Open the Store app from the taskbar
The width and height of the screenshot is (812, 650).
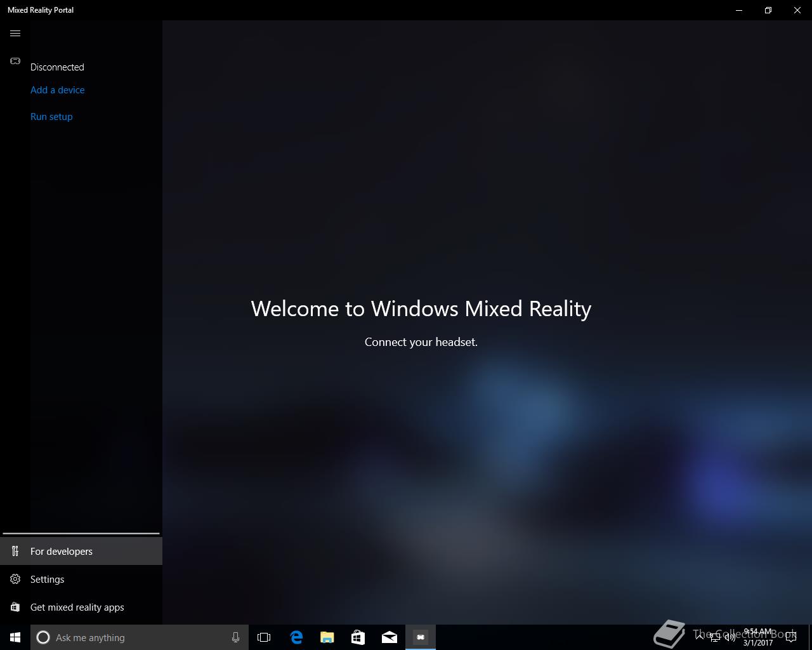(x=358, y=637)
